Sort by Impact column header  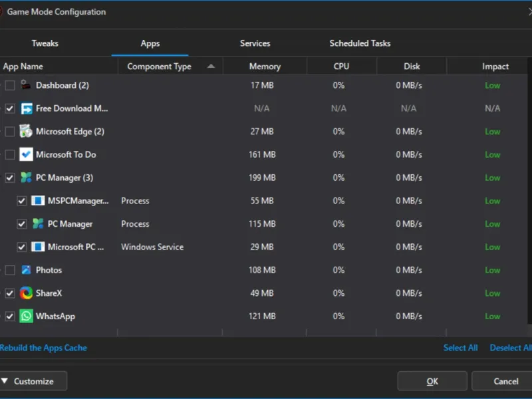495,66
